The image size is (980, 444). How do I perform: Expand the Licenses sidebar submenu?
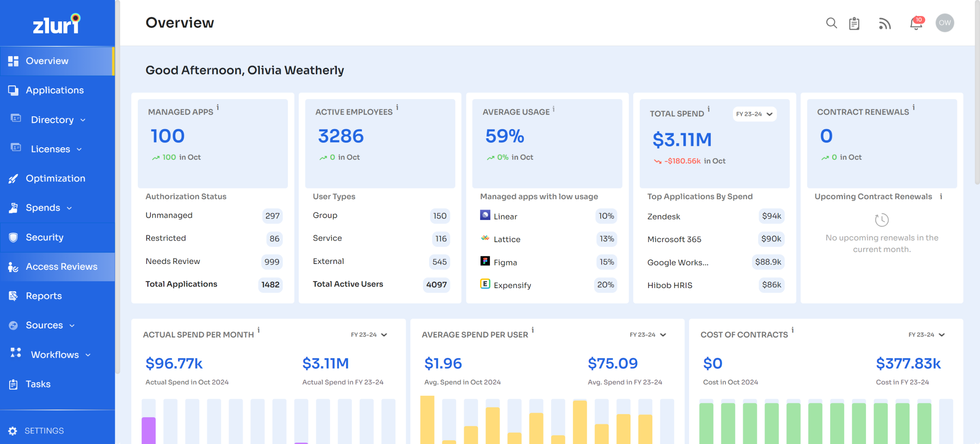[x=79, y=149]
